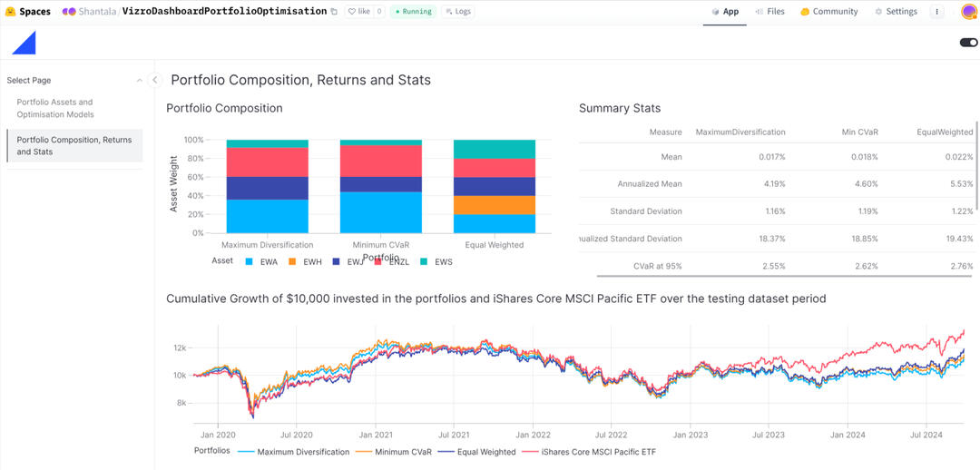Viewport: 980px width, 470px height.
Task: Open the Community tab
Action: (828, 12)
